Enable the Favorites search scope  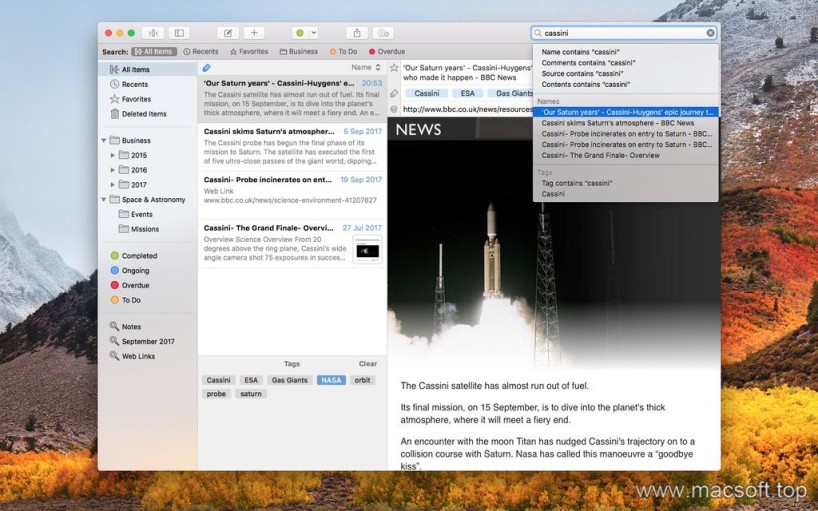click(x=249, y=51)
